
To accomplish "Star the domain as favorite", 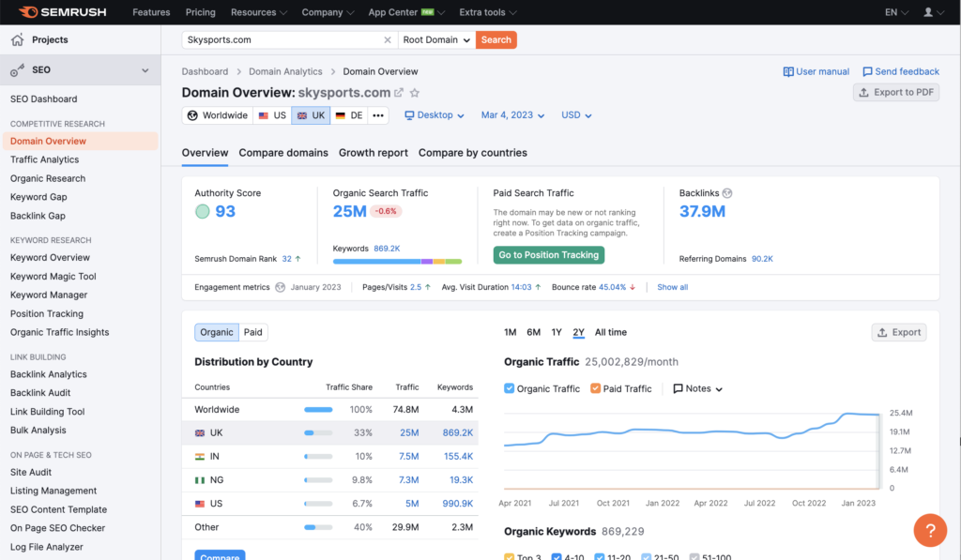I will tap(415, 93).
